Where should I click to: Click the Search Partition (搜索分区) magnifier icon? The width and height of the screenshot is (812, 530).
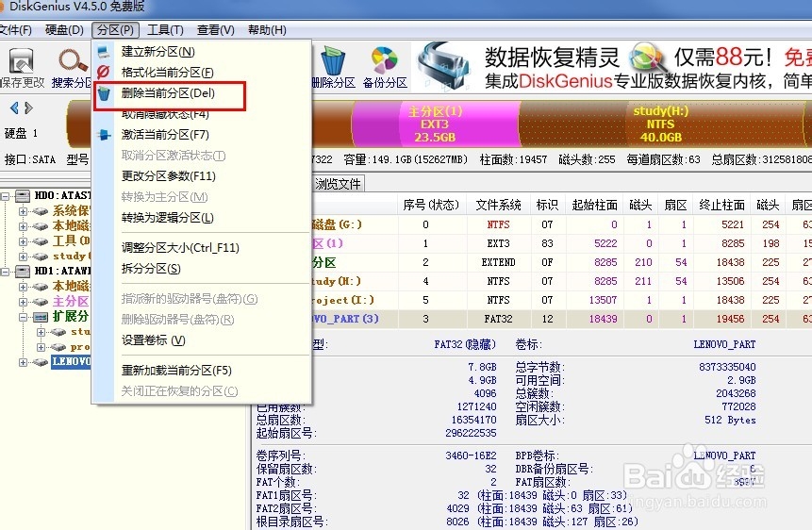tap(73, 61)
